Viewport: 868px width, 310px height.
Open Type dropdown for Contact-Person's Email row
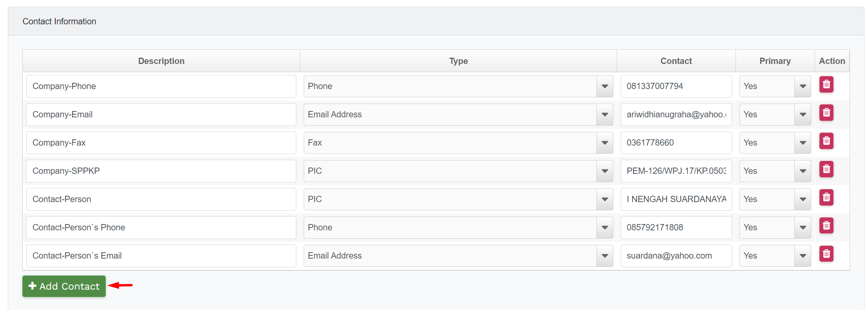point(458,256)
